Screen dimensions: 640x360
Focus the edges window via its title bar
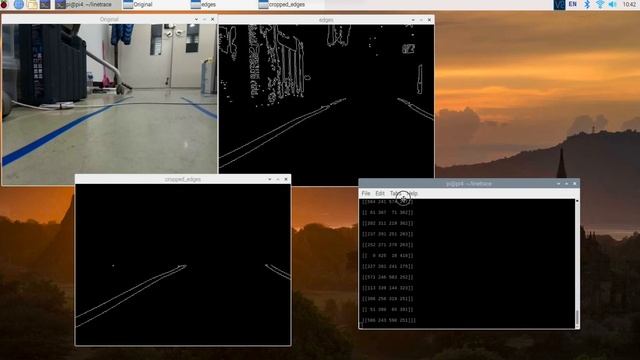point(326,20)
